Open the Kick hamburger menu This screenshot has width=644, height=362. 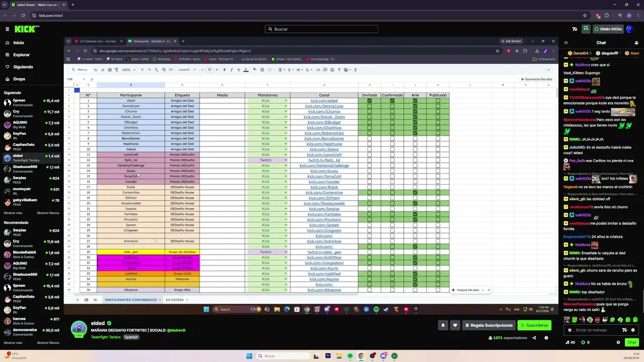(x=7, y=29)
